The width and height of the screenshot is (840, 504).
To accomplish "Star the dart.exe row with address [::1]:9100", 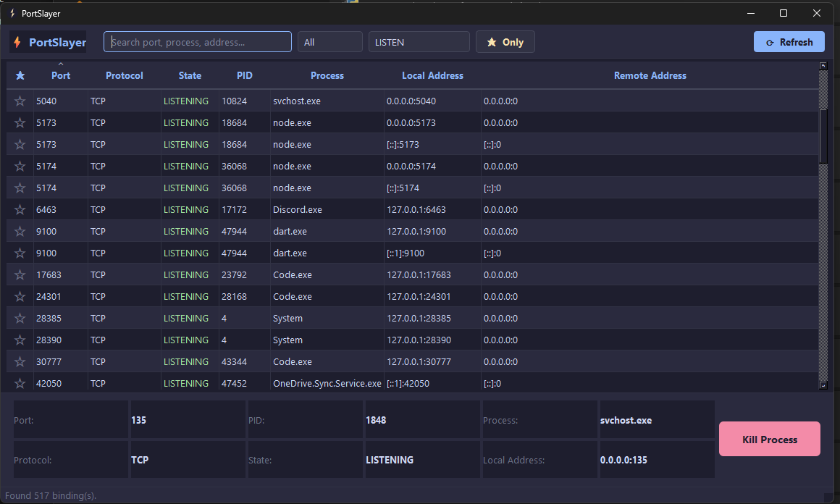I will pyautogui.click(x=20, y=253).
